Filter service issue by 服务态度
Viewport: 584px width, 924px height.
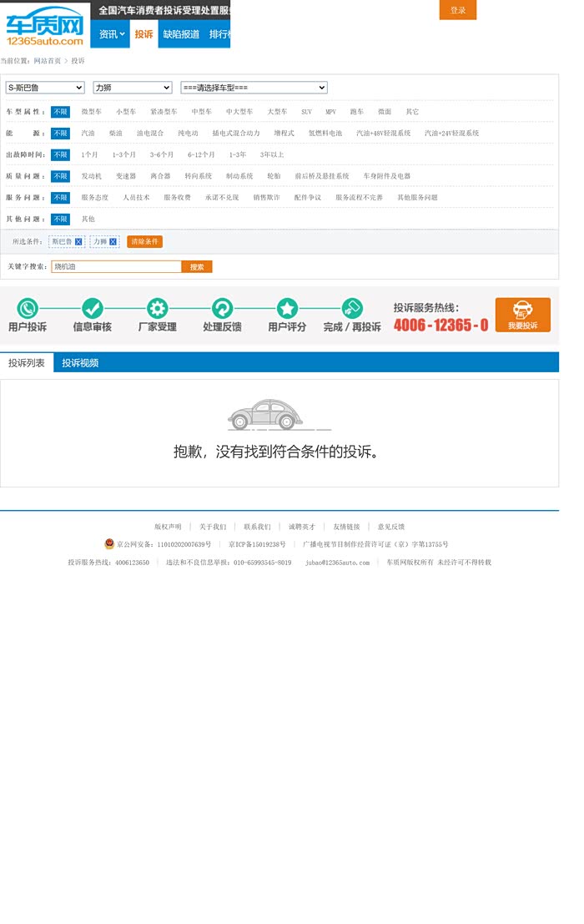click(95, 198)
